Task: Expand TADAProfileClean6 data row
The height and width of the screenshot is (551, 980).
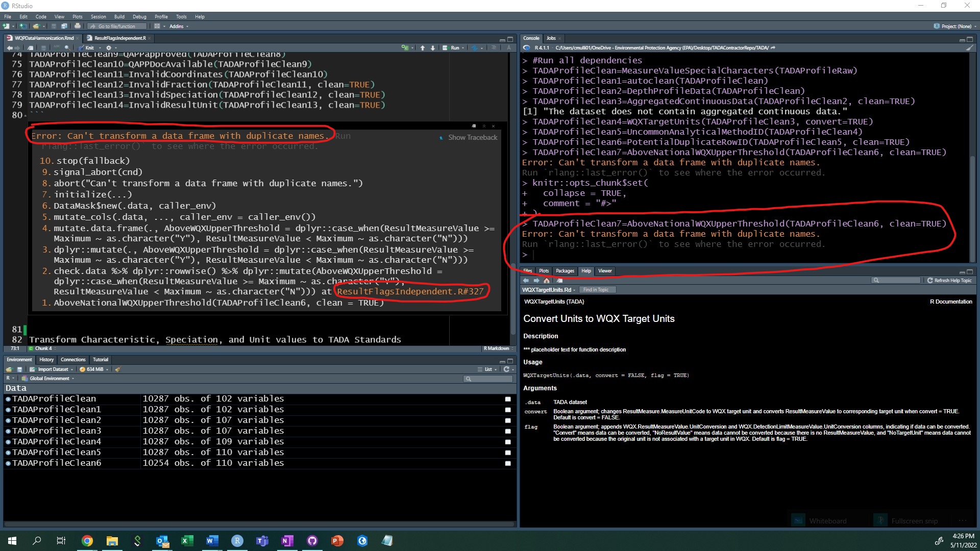Action: pos(8,463)
